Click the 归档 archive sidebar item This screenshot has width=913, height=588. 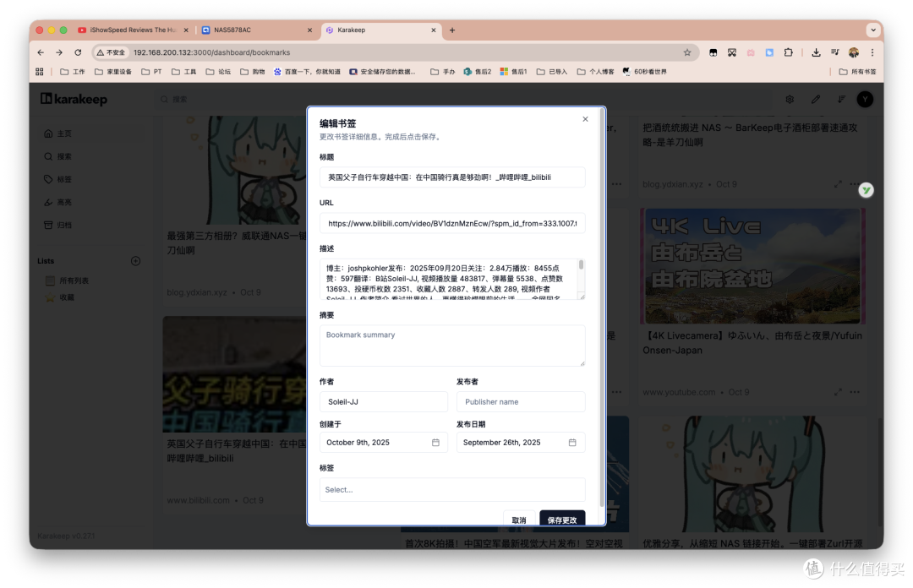point(90,225)
